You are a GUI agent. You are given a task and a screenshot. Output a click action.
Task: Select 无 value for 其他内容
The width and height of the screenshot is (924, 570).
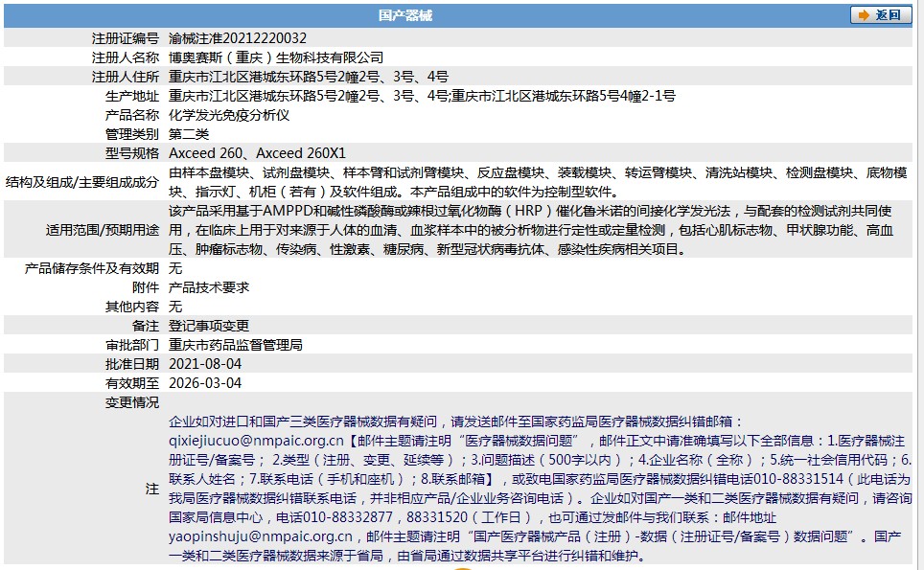175,307
